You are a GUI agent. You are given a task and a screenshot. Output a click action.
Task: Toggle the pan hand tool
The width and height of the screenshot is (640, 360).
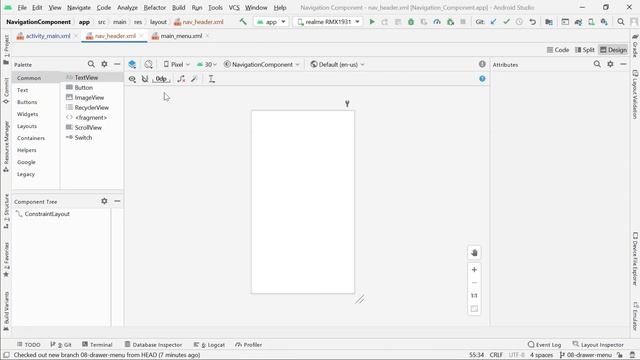(x=474, y=253)
